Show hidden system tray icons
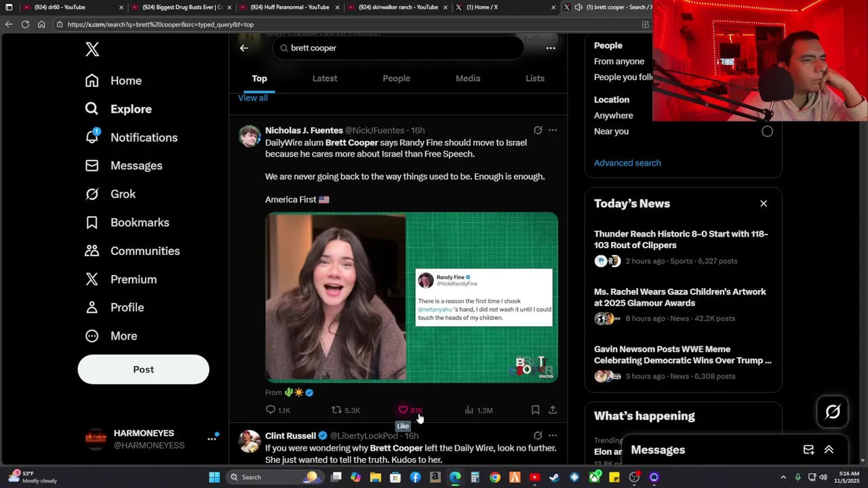 click(x=783, y=477)
